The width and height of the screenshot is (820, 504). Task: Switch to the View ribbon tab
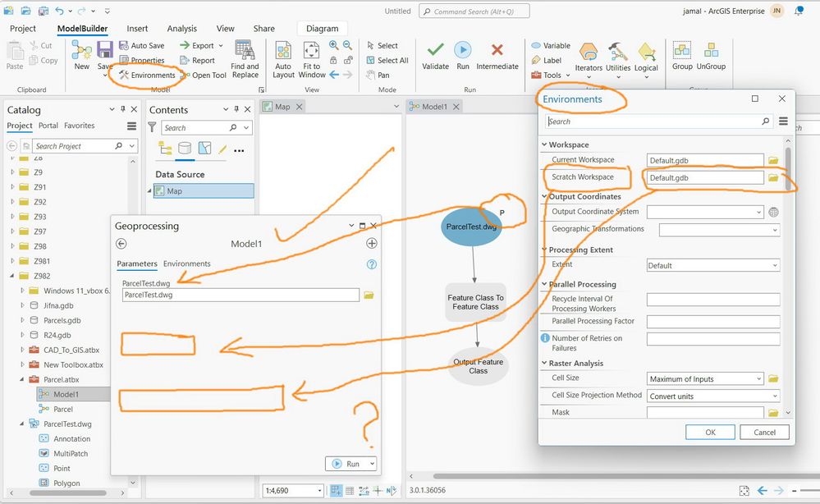click(226, 28)
